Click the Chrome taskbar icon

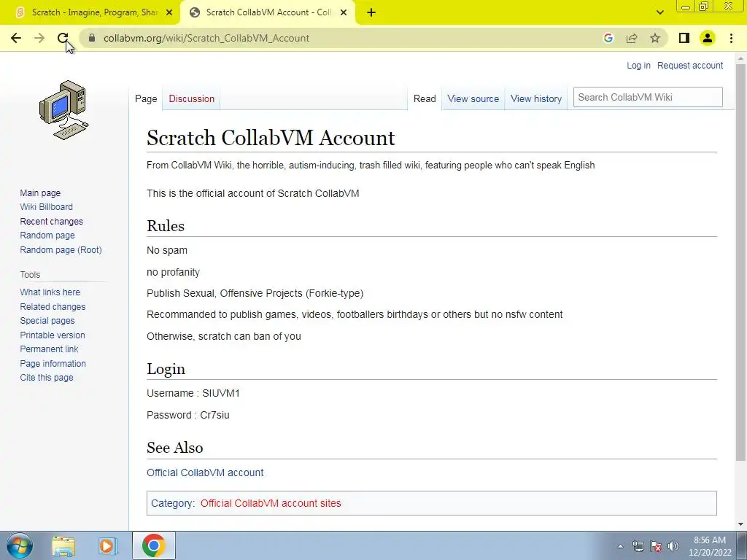[x=153, y=545]
